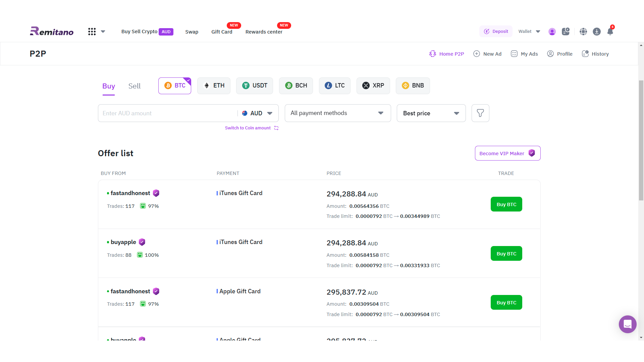Go to Home P2P
This screenshot has width=644, height=362.
[x=446, y=54]
